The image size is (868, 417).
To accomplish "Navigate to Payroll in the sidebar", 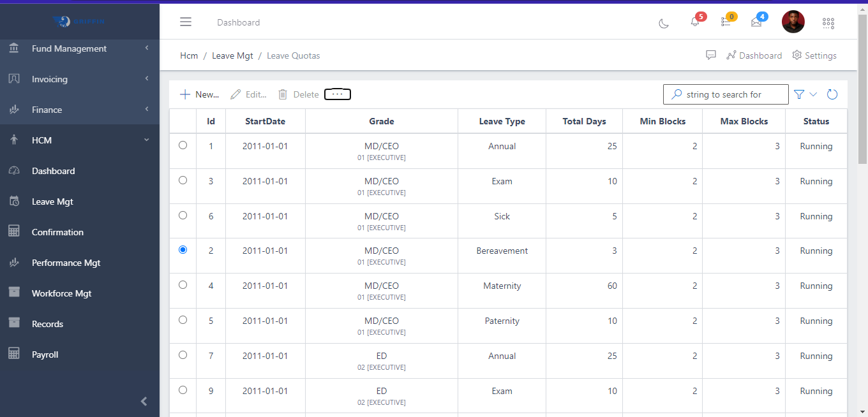I will pos(45,354).
